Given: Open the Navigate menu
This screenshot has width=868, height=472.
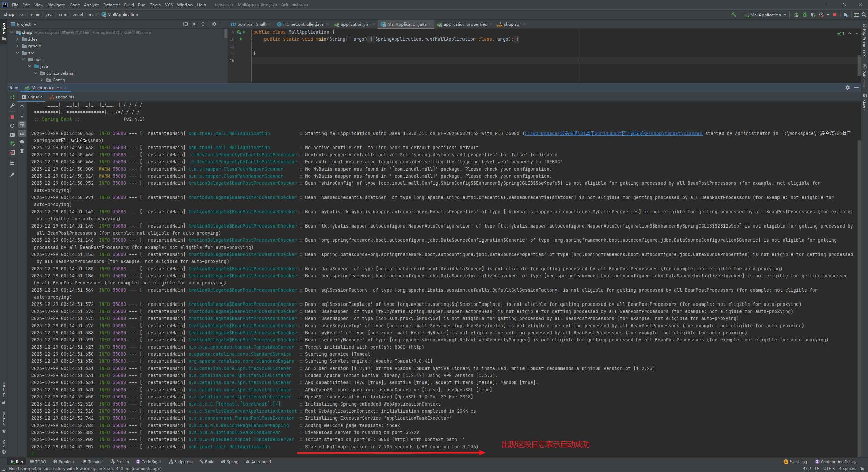Looking at the screenshot, I should [56, 5].
